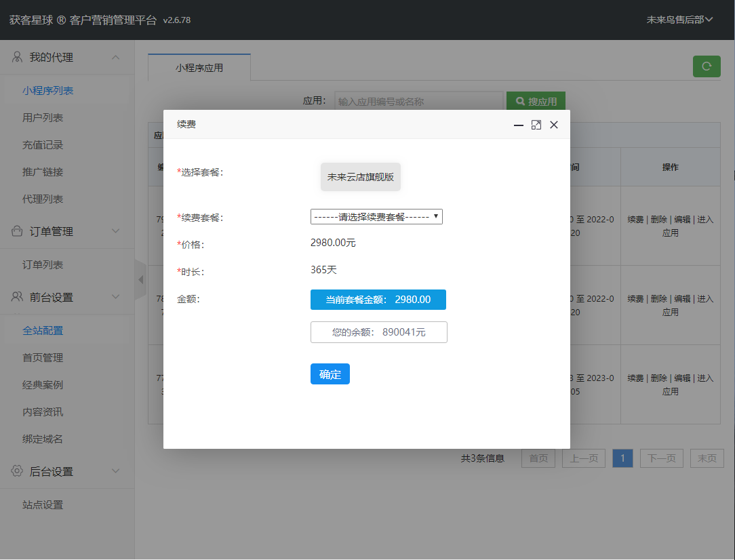Viewport: 735px width, 560px height.
Task: Click the 搜应用 search button
Action: pyautogui.click(x=536, y=102)
